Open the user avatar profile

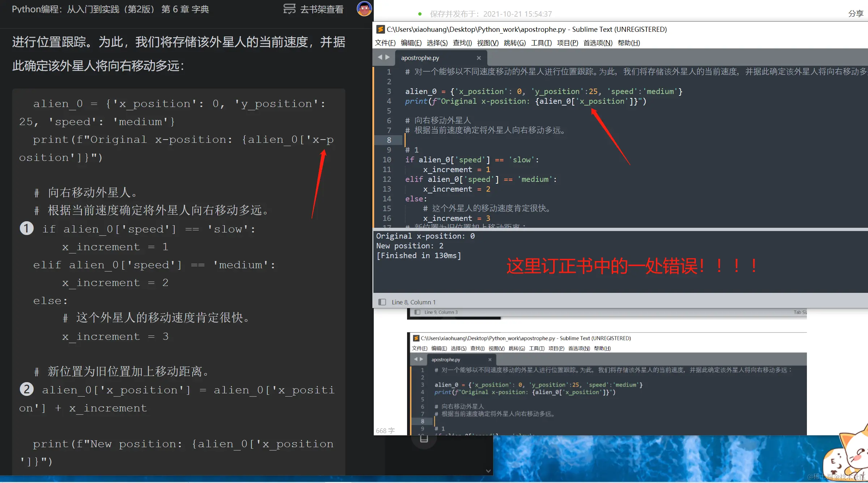[x=364, y=9]
